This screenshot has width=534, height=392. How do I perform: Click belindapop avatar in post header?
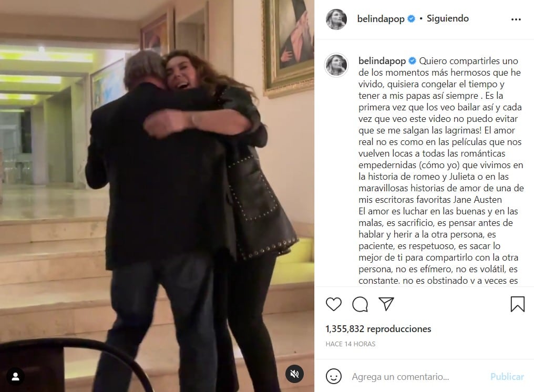pyautogui.click(x=336, y=19)
